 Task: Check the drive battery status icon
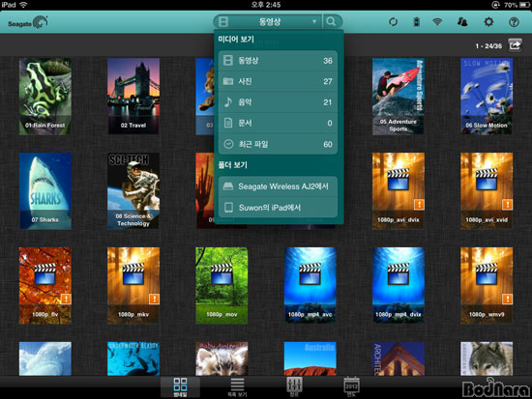pyautogui.click(x=416, y=22)
